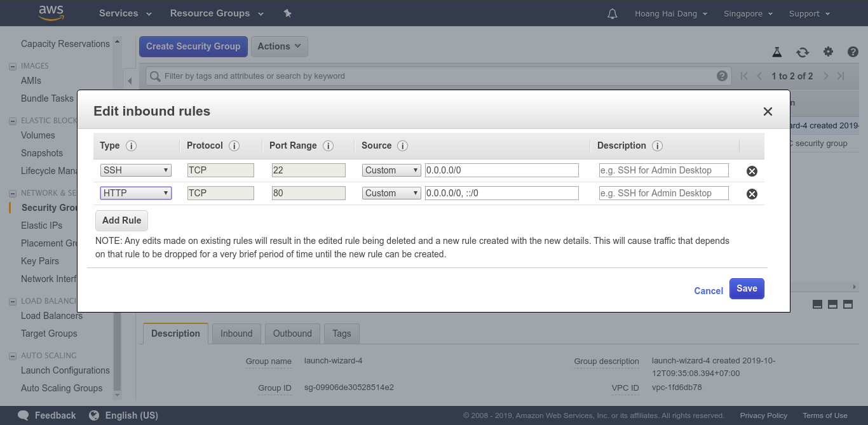Close the Edit inbound rules dialog
The image size is (868, 425).
[768, 112]
